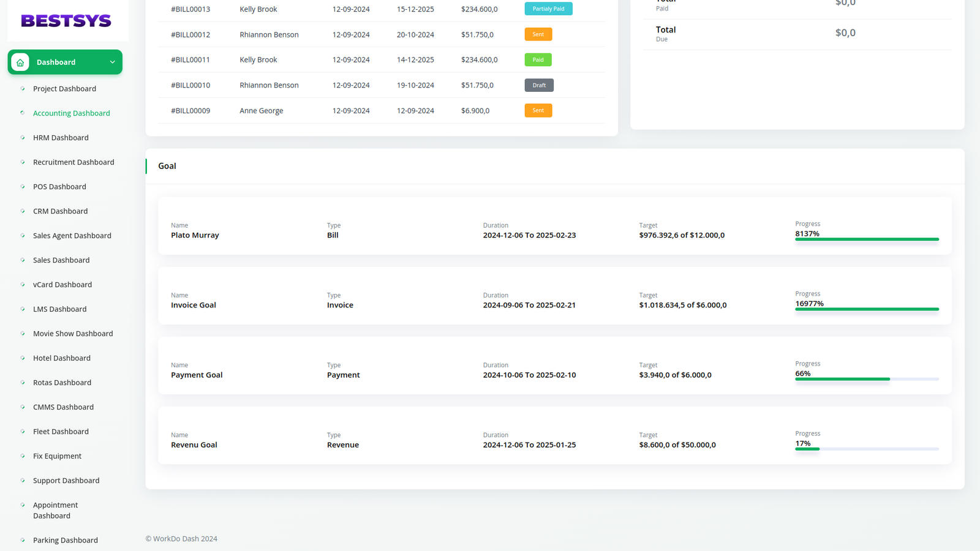Click the BESTSYS logo

[x=66, y=21]
